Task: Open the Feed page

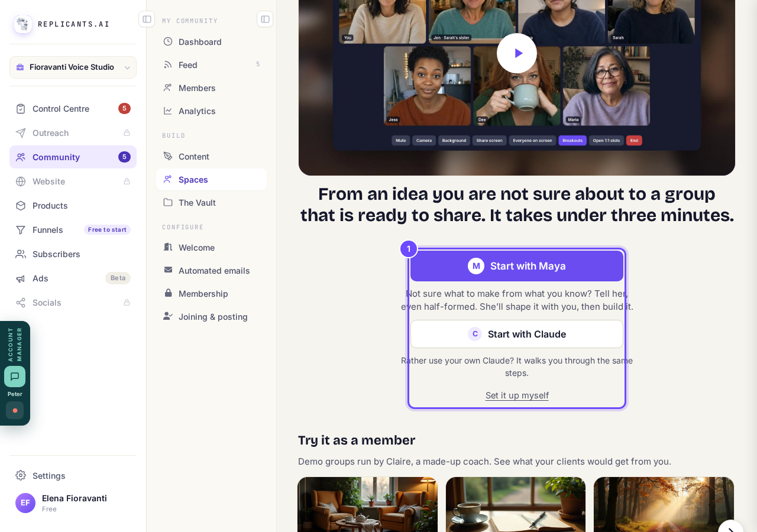Action: [211, 65]
